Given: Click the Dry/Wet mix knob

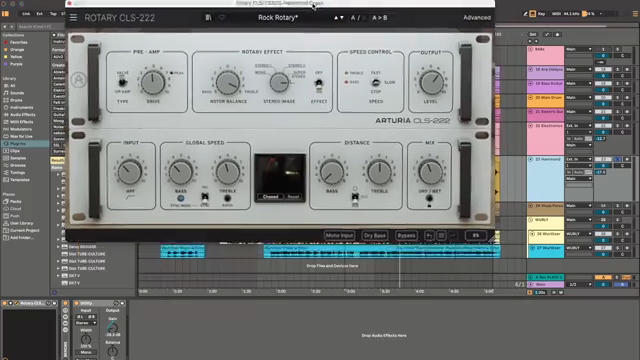Looking at the screenshot, I should pos(430,172).
